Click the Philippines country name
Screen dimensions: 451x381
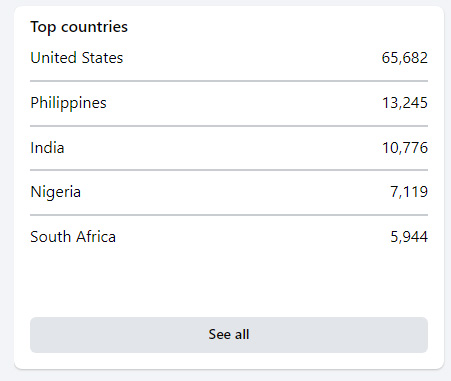68,103
